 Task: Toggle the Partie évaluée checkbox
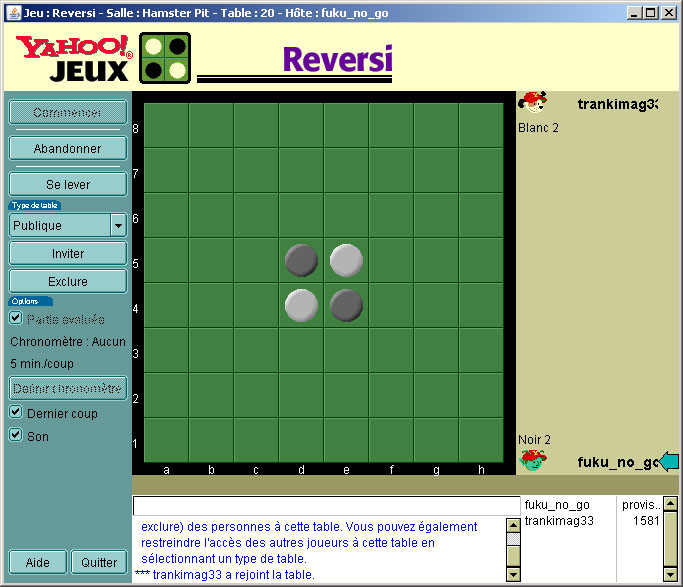click(x=16, y=318)
